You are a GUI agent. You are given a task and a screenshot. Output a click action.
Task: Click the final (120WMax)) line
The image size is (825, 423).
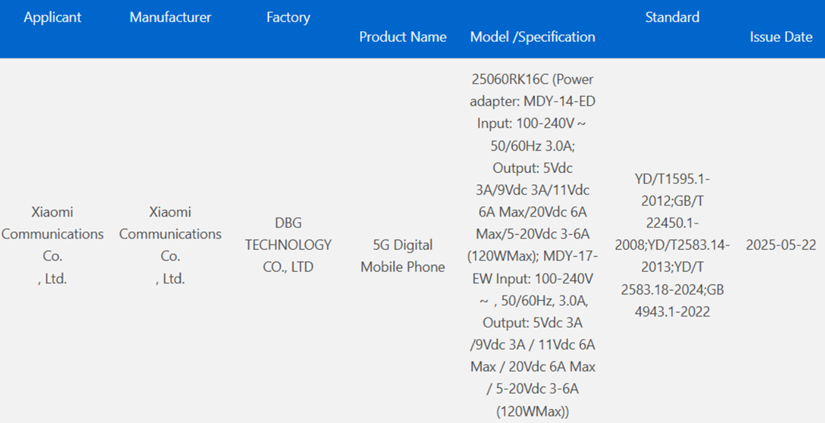[x=532, y=411]
